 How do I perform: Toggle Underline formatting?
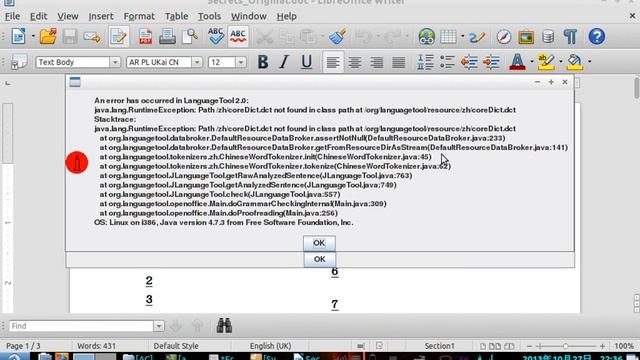click(x=306, y=62)
